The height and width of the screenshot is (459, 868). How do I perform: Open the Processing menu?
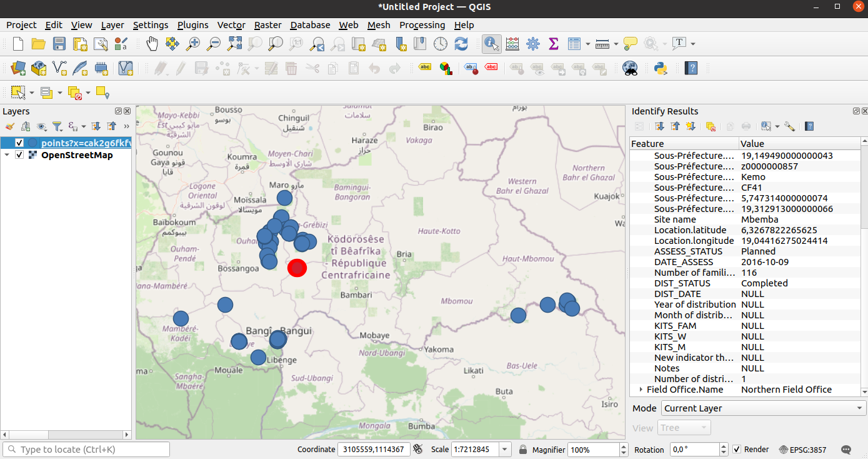[x=422, y=25]
